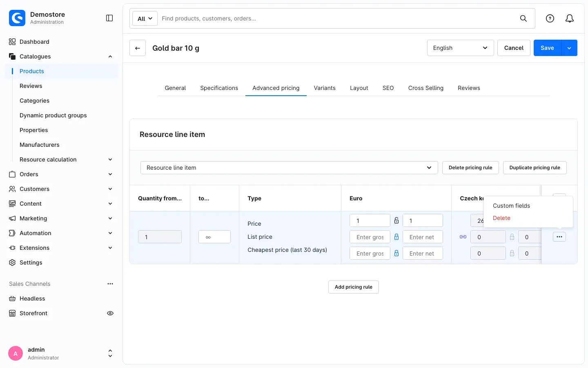588x368 pixels.
Task: Open the row's three-dot context menu
Action: (x=559, y=237)
